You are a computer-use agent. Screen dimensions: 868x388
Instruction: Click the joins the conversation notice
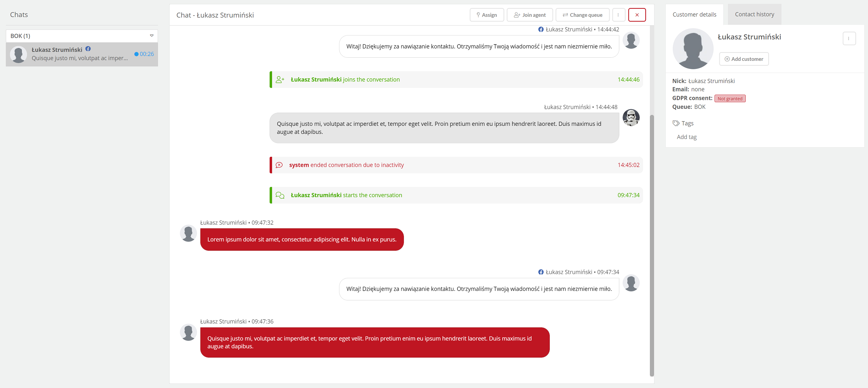(456, 80)
